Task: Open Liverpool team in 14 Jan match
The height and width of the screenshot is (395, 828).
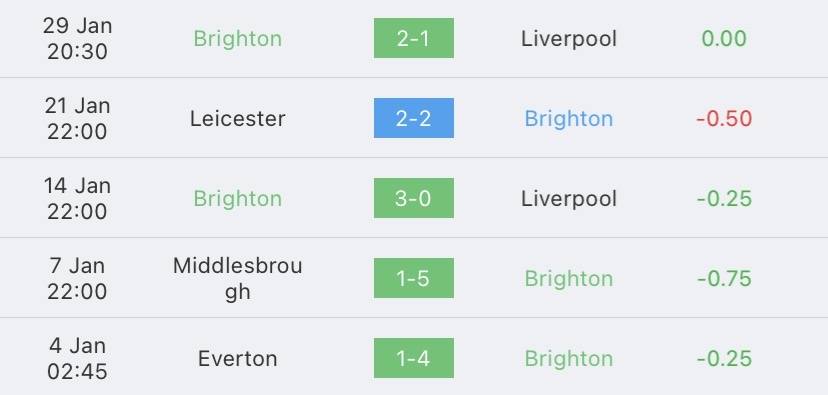Action: 569,199
